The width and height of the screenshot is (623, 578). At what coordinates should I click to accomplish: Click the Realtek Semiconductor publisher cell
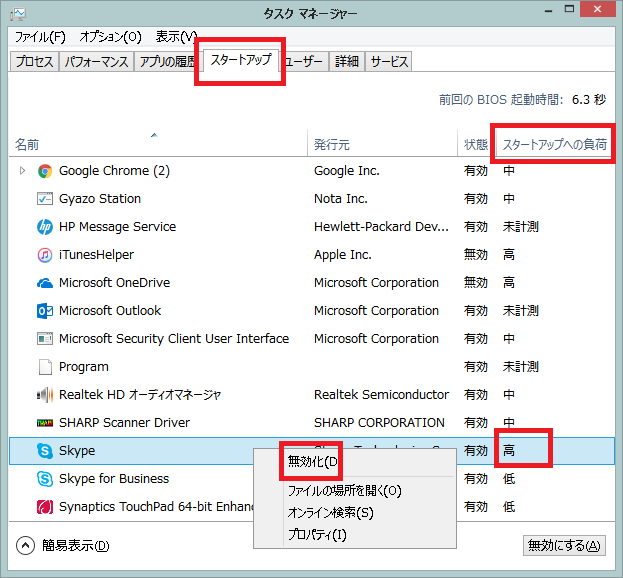point(381,395)
